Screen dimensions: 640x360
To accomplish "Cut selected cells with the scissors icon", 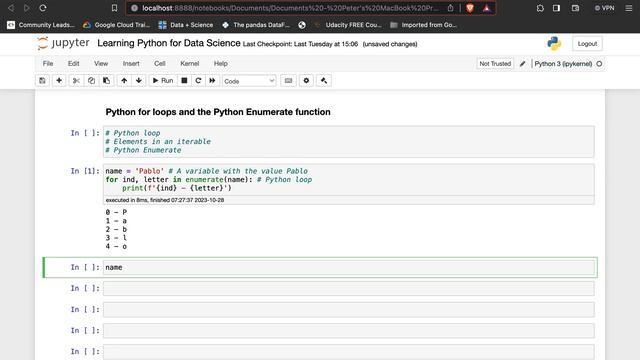I will [x=76, y=81].
